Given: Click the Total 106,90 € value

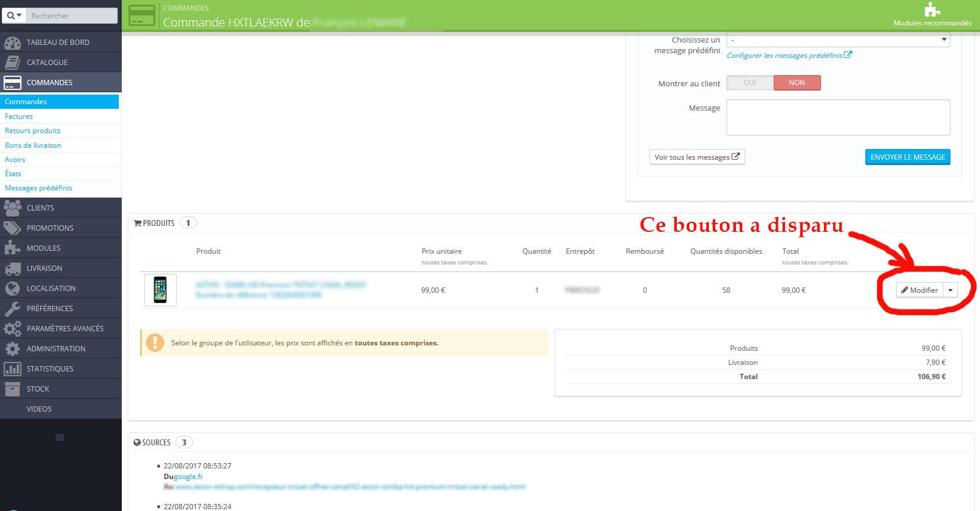Looking at the screenshot, I should [x=932, y=377].
